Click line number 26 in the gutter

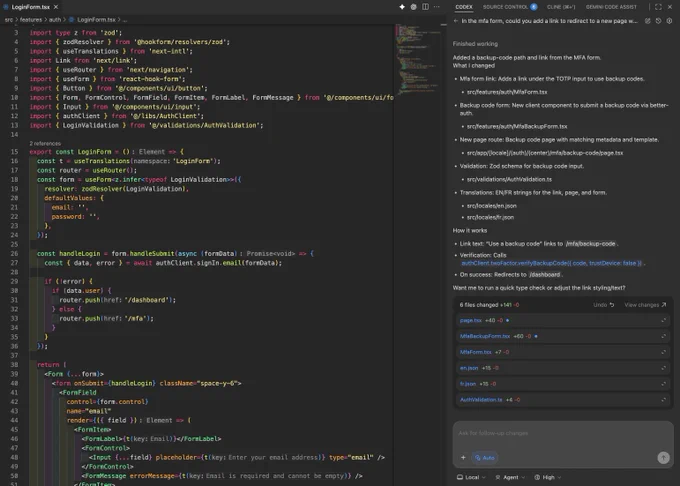pyautogui.click(x=14, y=254)
